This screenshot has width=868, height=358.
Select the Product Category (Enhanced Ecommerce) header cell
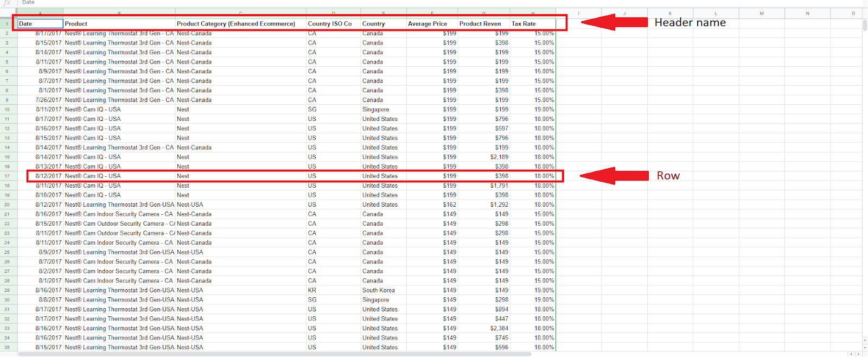[240, 24]
